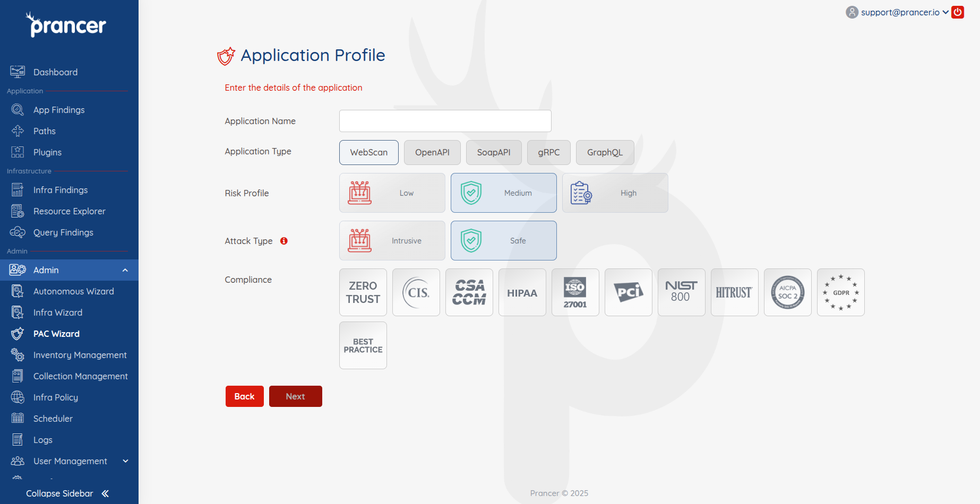The height and width of the screenshot is (504, 980).
Task: Toggle HITRUST compliance
Action: [x=735, y=292]
